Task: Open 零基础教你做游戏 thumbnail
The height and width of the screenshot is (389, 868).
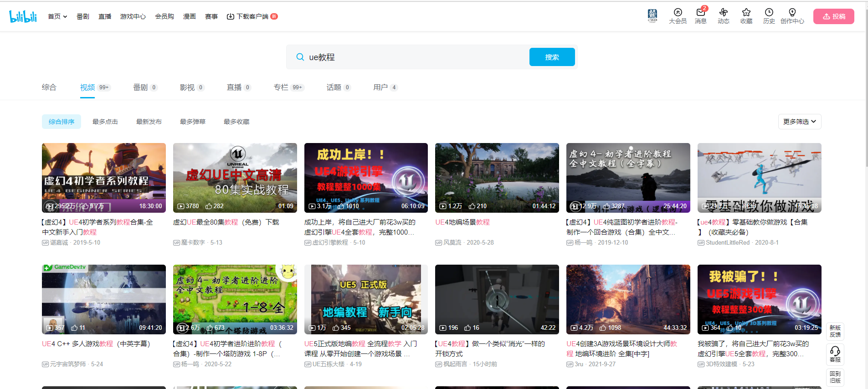Action: click(x=760, y=178)
